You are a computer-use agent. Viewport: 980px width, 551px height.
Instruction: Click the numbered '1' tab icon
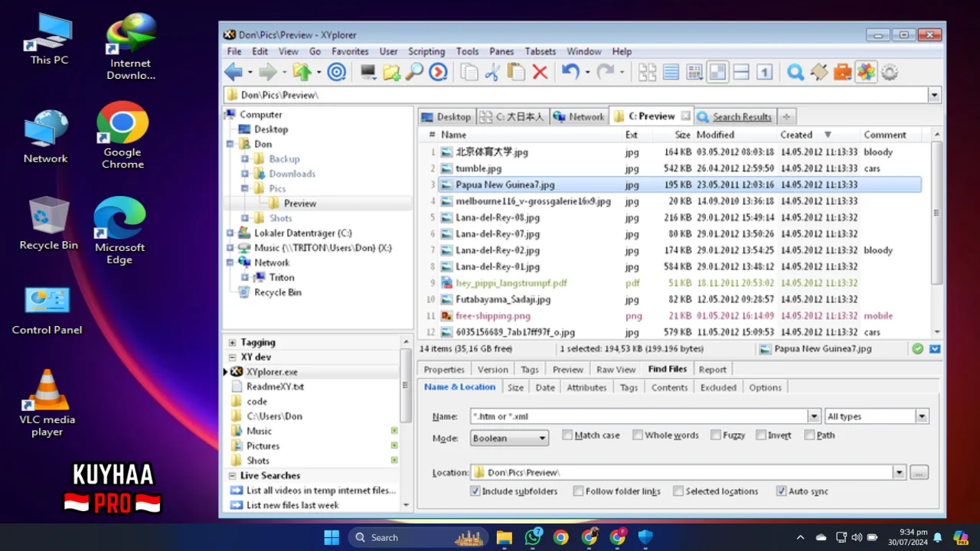click(x=764, y=72)
